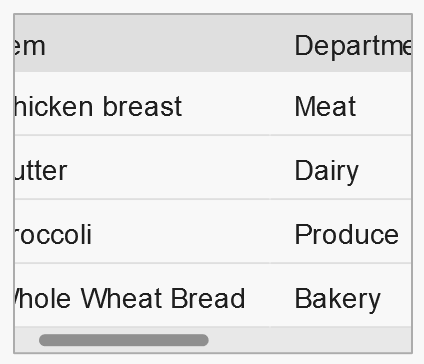Click scrollbar track left of the thumb
Image resolution: width=424 pixels, height=364 pixels.
(27, 340)
